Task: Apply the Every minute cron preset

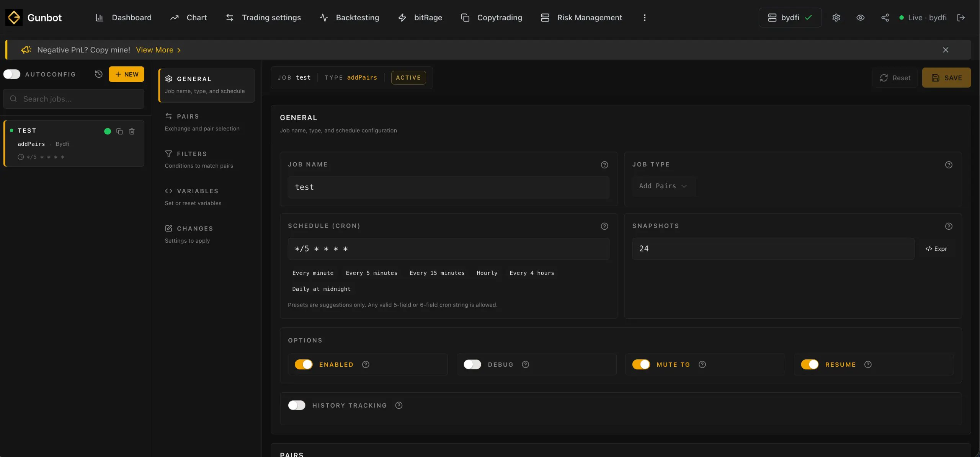Action: point(313,273)
